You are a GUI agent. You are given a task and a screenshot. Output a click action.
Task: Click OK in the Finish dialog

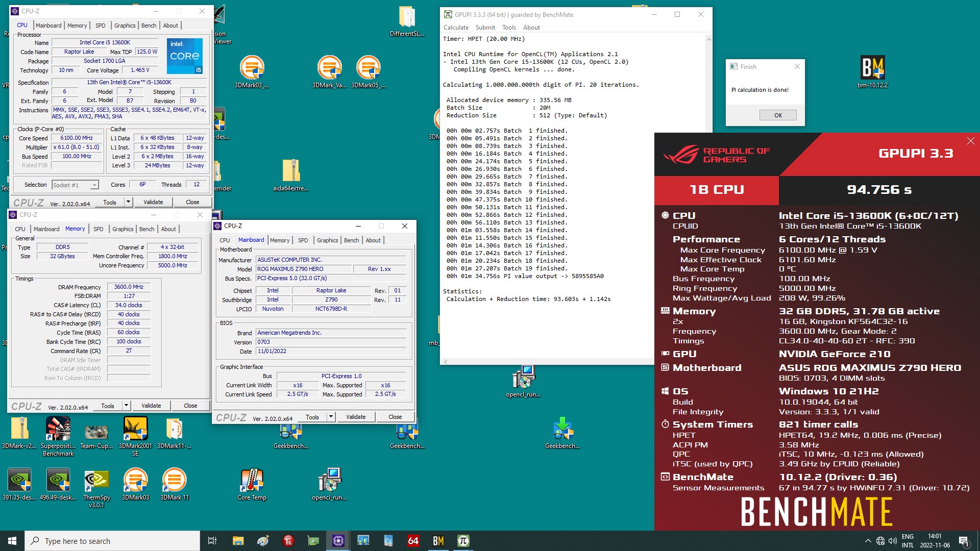(778, 115)
